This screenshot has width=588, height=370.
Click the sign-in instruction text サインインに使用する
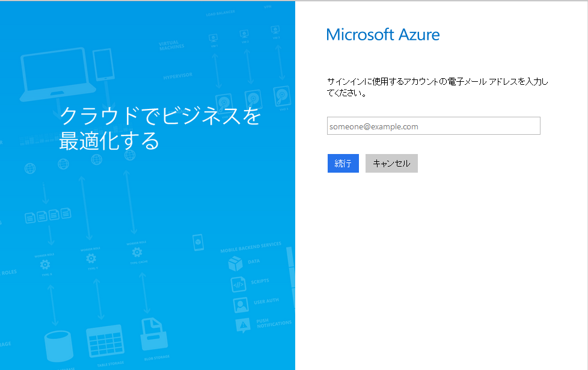click(437, 87)
